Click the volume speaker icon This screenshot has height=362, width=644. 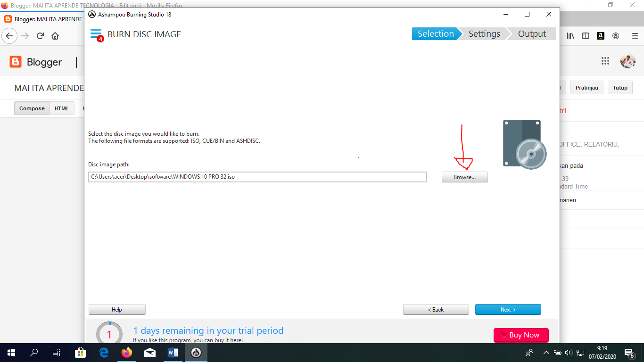[x=569, y=353]
